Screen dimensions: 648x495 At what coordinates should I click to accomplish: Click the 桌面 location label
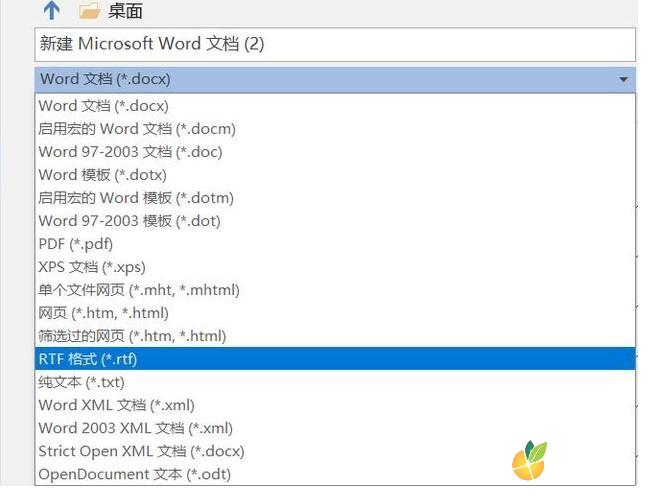coord(125,11)
